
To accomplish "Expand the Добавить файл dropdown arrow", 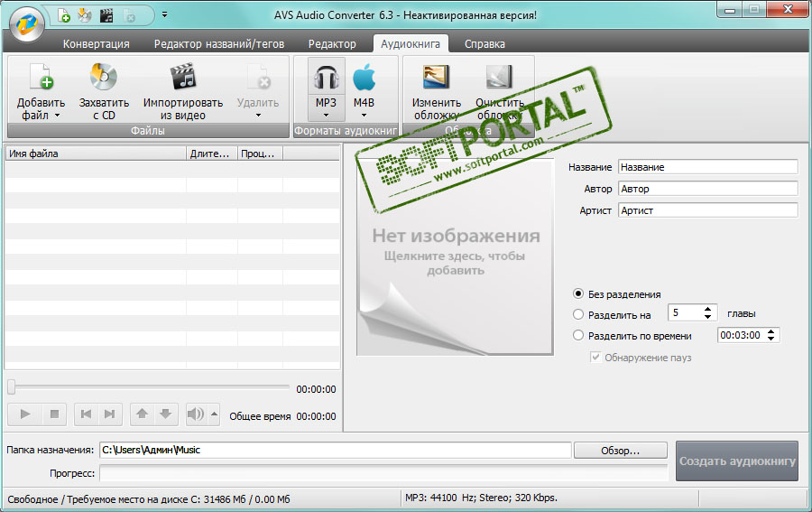I will pyautogui.click(x=57, y=116).
